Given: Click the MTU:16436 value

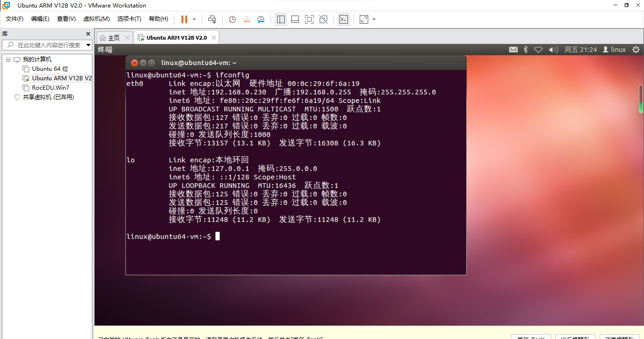Looking at the screenshot, I should click(x=277, y=186).
